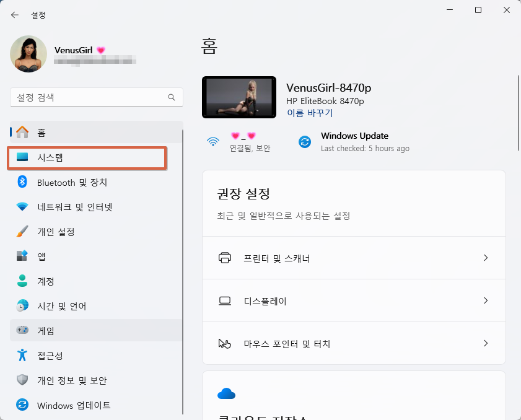
Task: Open 마우스 포인터 및 터치 setting
Action: (x=354, y=343)
